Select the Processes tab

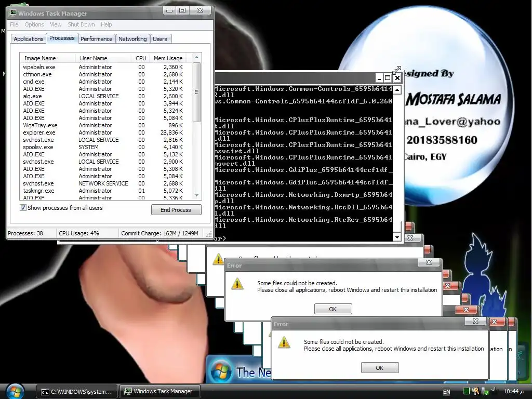62,38
